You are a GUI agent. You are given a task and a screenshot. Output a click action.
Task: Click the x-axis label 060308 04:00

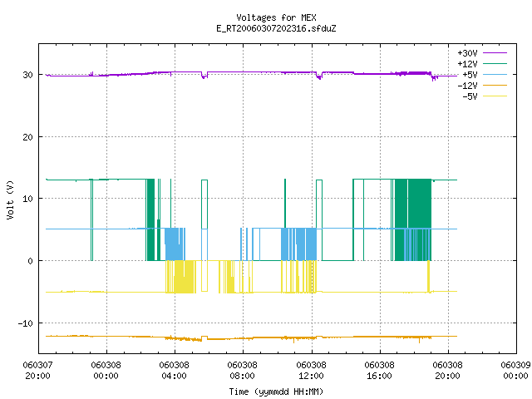pos(175,371)
